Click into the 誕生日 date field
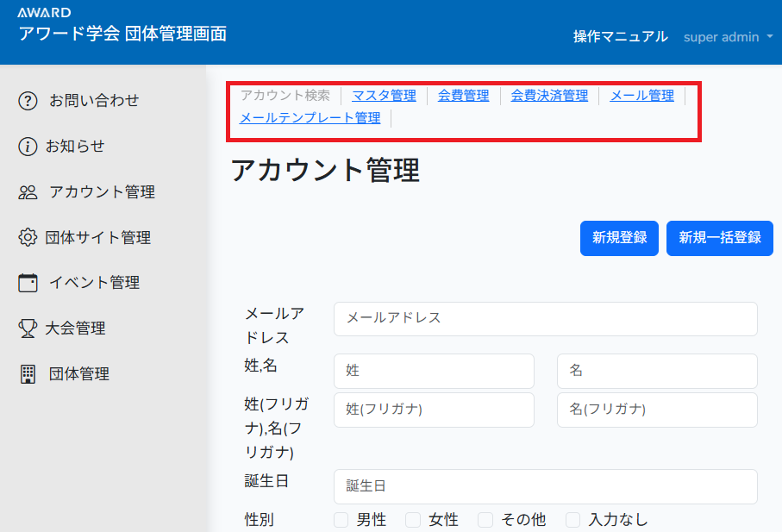Screen dimensions: 782x532 (545, 486)
